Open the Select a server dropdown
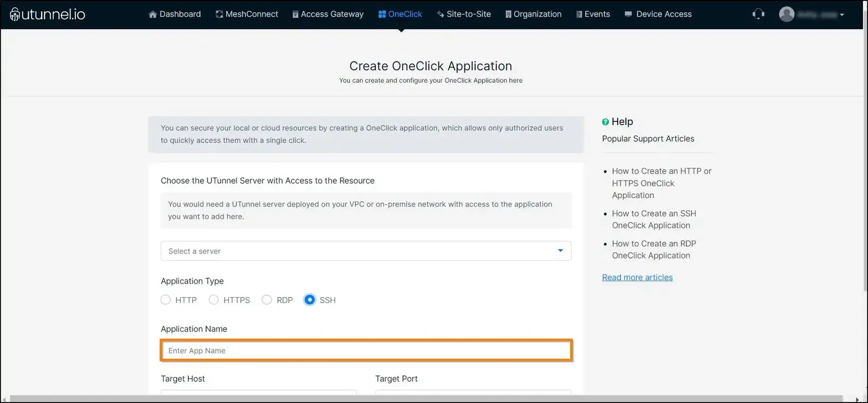This screenshot has width=868, height=403. point(366,251)
